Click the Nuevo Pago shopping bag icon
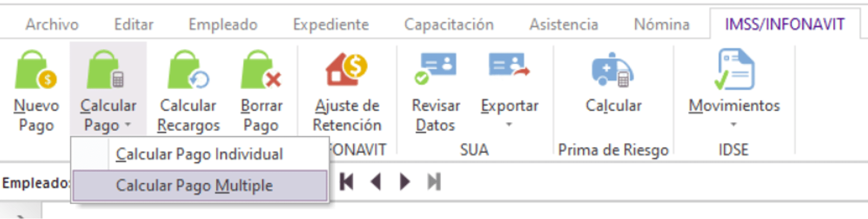 point(36,70)
